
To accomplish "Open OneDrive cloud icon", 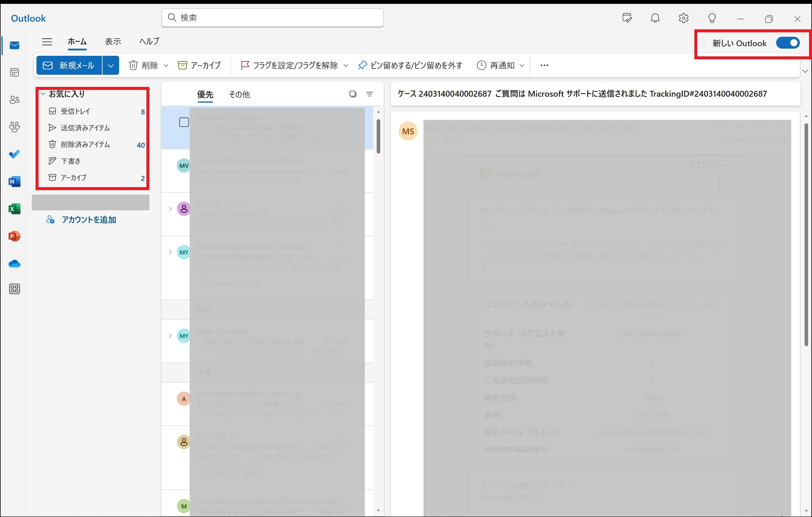I will point(15,264).
